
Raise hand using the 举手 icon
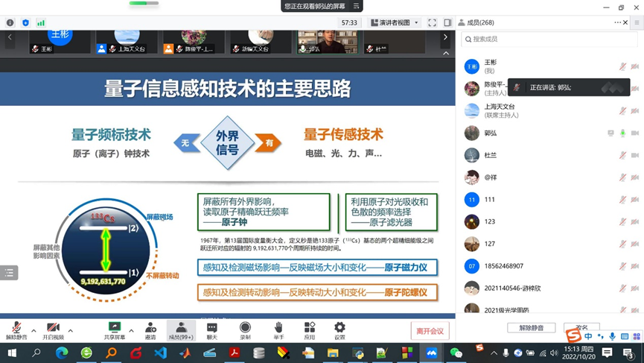click(278, 330)
